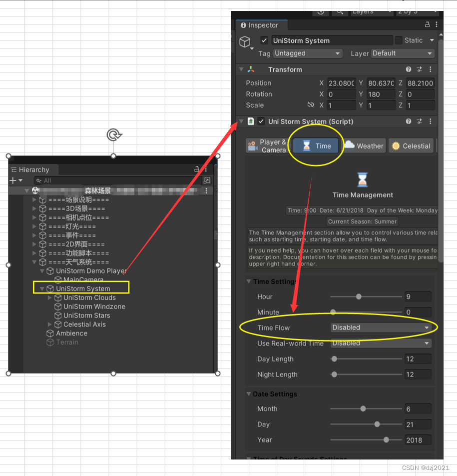This screenshot has width=457, height=476.
Task: Select ====功能脚本==== in Hierarchy
Action: coord(79,253)
